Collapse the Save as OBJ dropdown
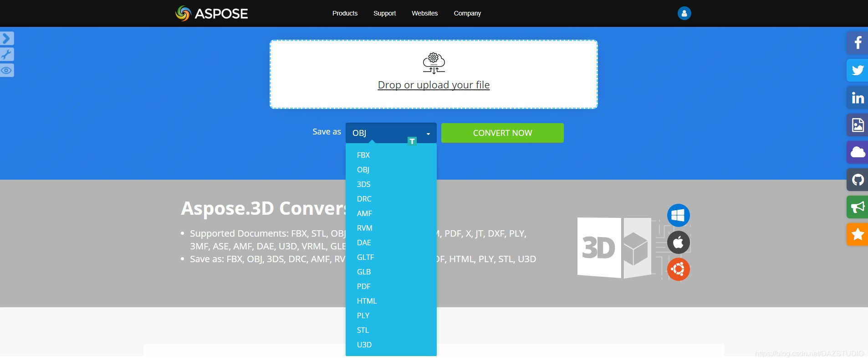868x362 pixels. pos(391,133)
